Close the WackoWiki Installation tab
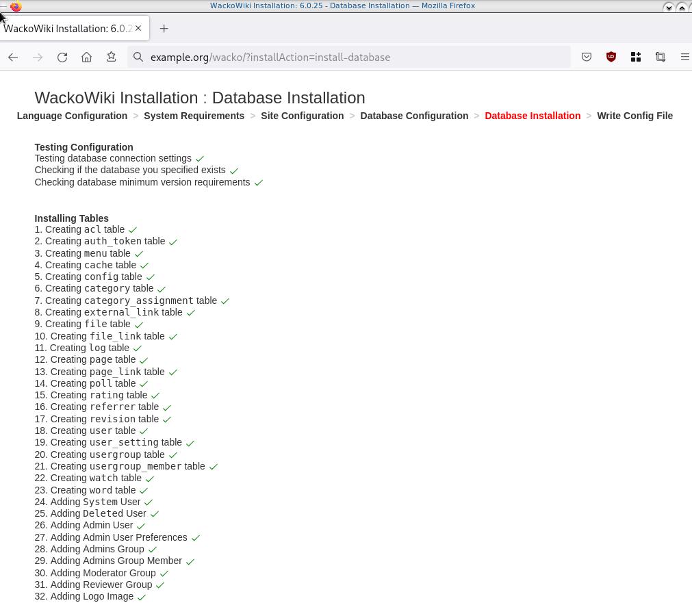The height and width of the screenshot is (616, 692). 138,29
